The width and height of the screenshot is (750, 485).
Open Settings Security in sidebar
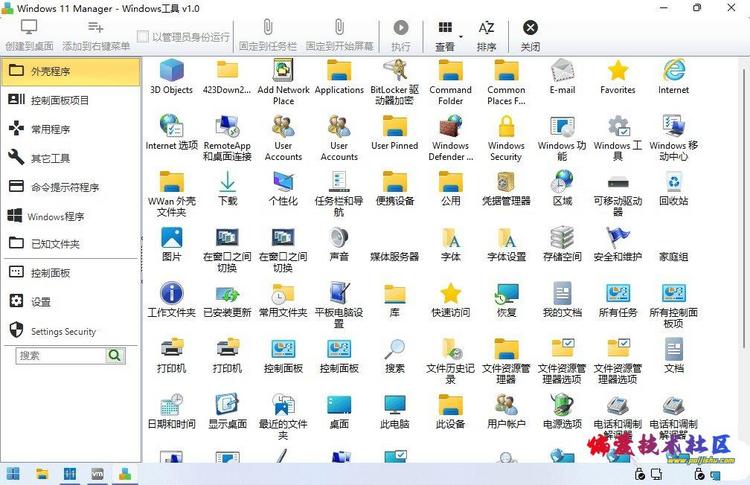71,331
